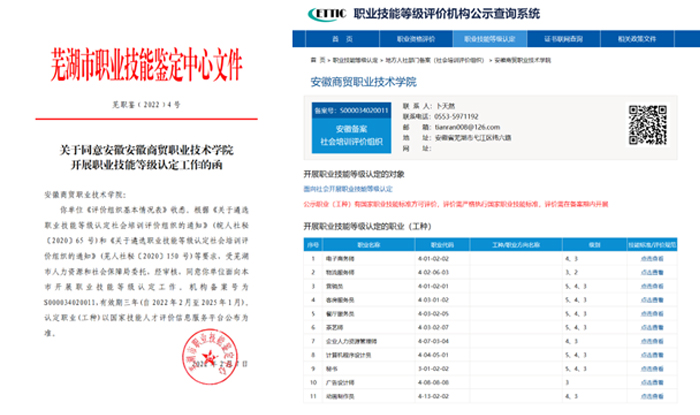Click 点击查看 for row 10 广告设计师
Viewport: 700px width, 415px height.
652,382
